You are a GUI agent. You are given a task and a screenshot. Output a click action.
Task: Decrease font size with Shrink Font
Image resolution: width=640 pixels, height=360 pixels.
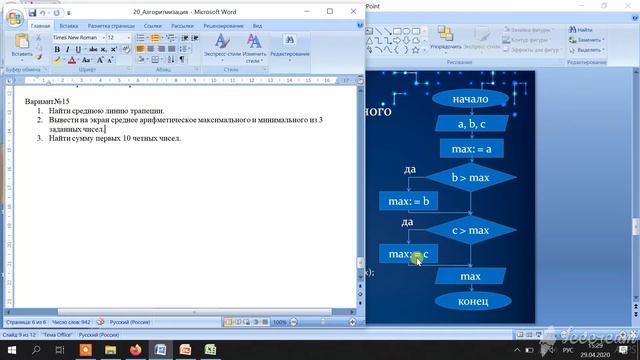(x=110, y=60)
